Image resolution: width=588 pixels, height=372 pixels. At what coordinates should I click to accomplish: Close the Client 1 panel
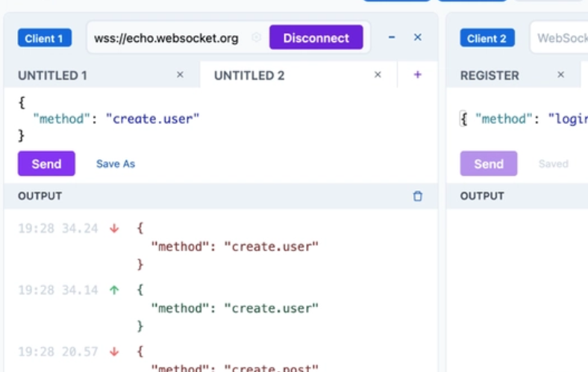point(417,37)
